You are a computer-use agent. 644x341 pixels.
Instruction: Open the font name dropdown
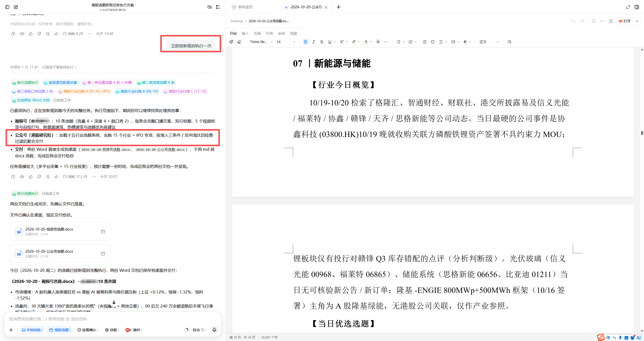261,42
